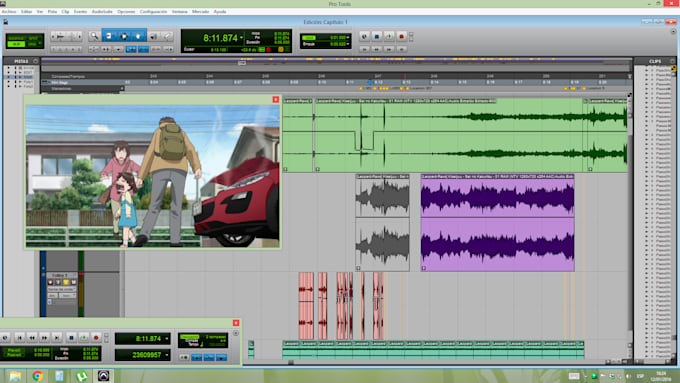Screen dimensions: 680x383
Task: Select the Grabber hand tool
Action: click(138, 36)
